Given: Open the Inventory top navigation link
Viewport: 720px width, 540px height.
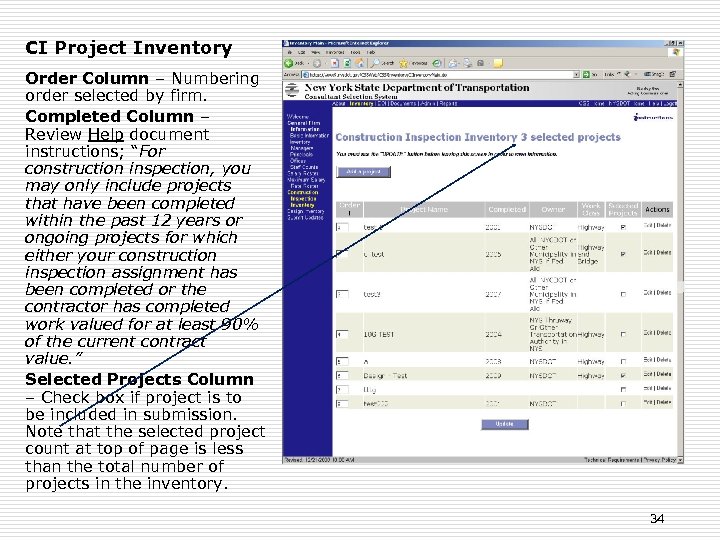Looking at the screenshot, I should [x=361, y=103].
